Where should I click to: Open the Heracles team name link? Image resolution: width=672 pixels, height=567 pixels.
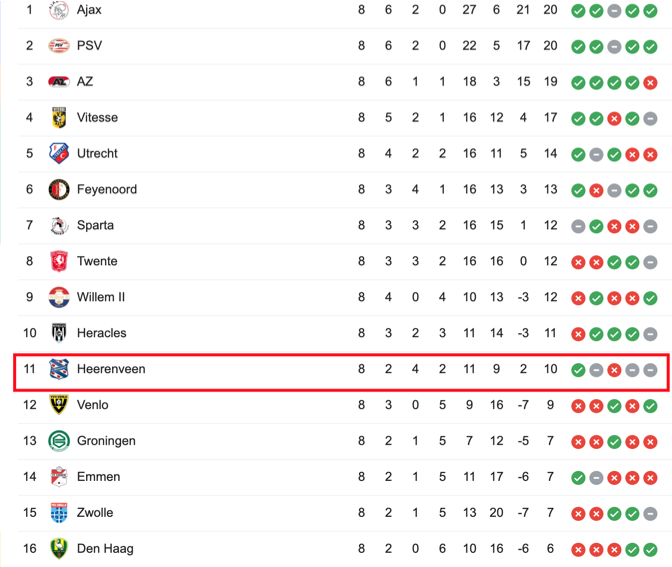(x=102, y=333)
